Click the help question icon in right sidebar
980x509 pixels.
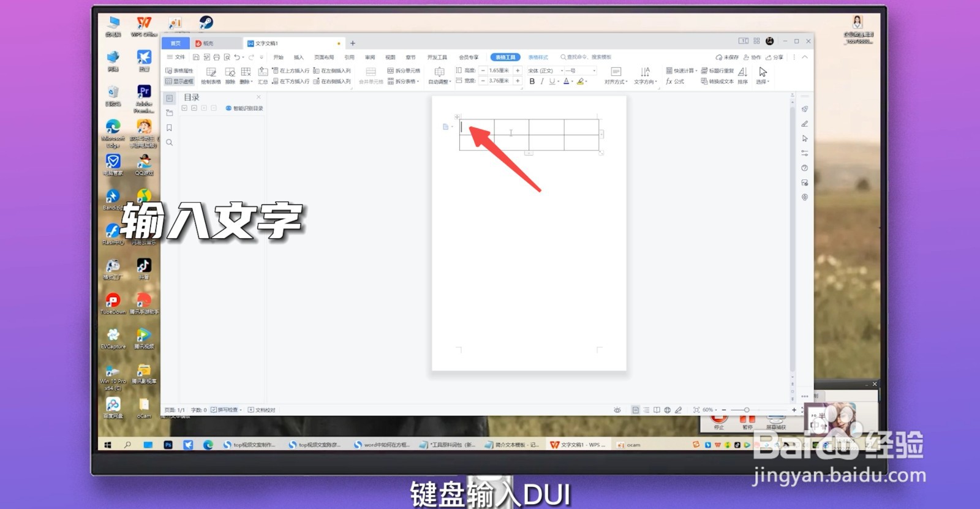point(805,168)
